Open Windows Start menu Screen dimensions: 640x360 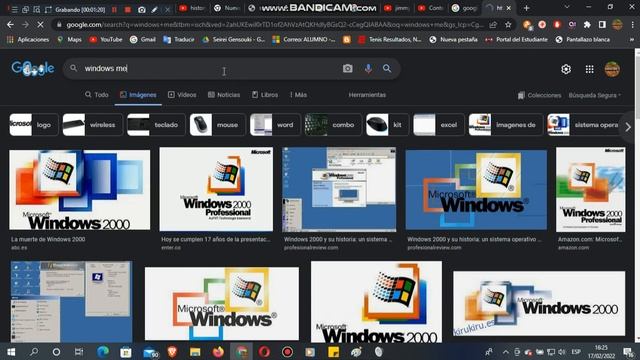(11, 352)
